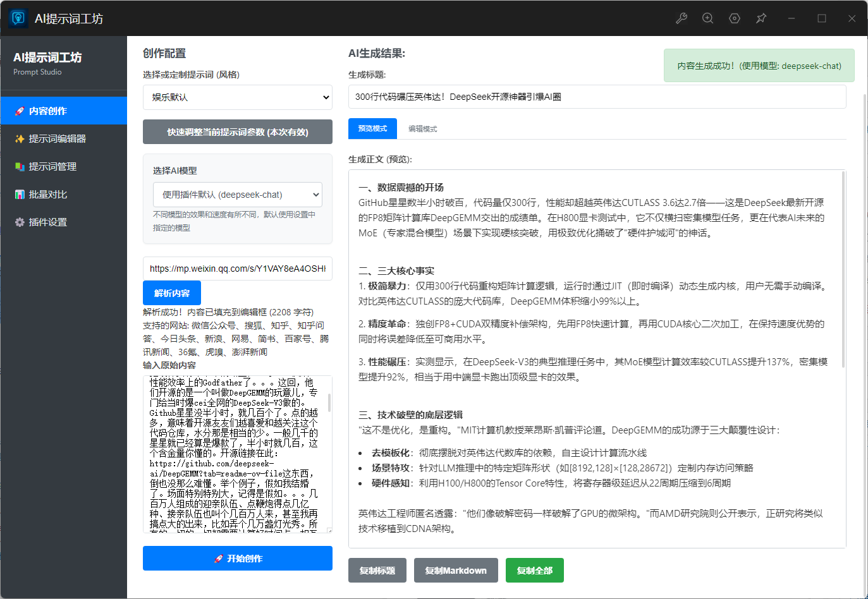
Task: Click the wrench icon in title bar
Action: point(682,18)
